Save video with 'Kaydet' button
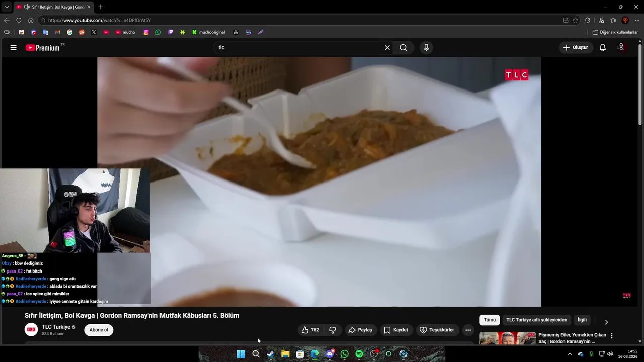Screen dimensions: 644x362 pyautogui.click(x=396, y=330)
